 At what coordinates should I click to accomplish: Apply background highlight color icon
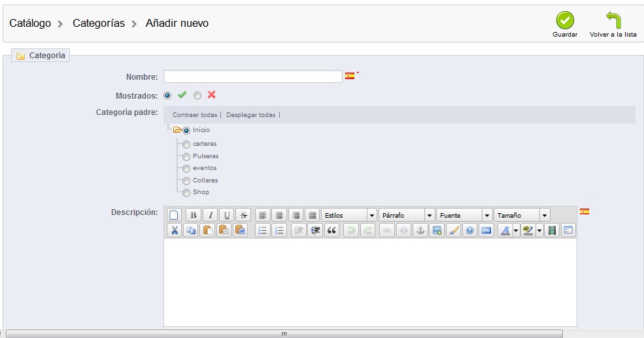528,230
